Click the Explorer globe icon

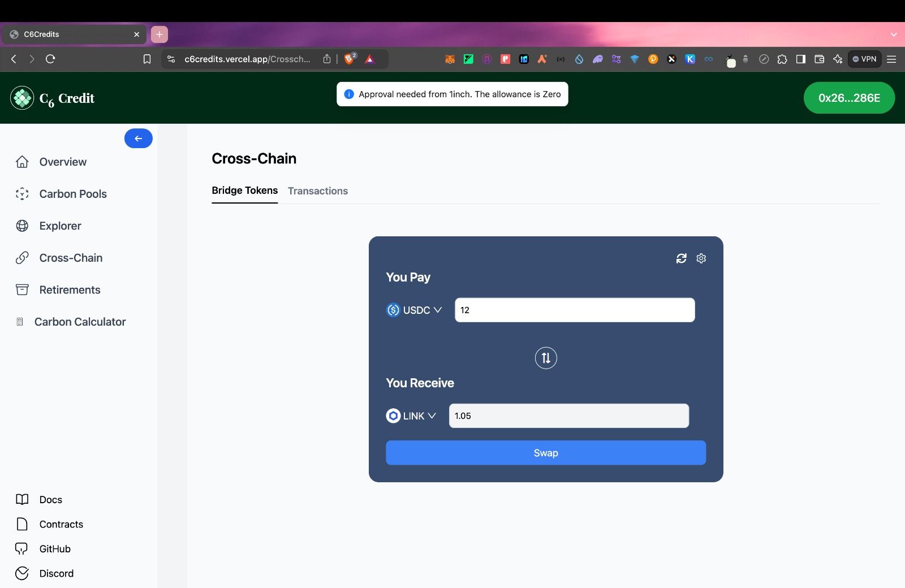[x=22, y=226]
